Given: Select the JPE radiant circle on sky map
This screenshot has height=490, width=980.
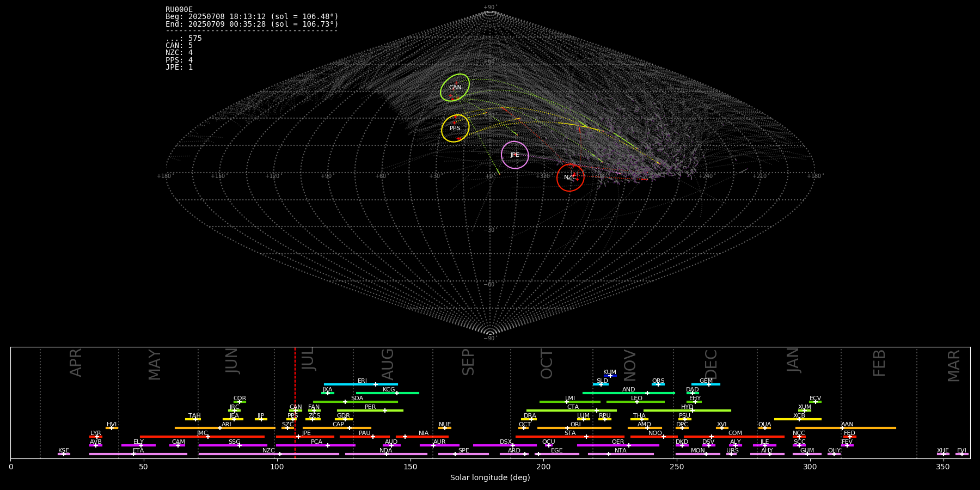Looking at the screenshot, I should point(514,155).
